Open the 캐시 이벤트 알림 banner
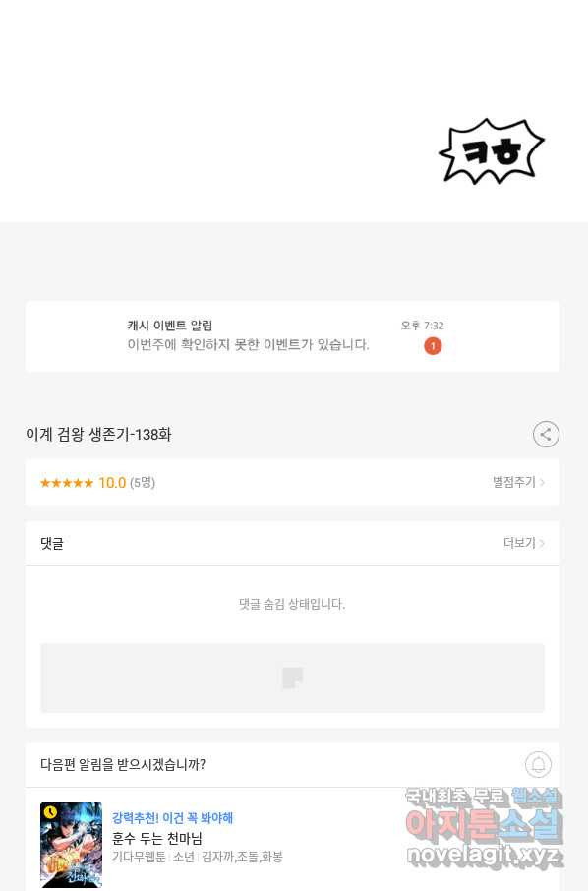 point(293,336)
